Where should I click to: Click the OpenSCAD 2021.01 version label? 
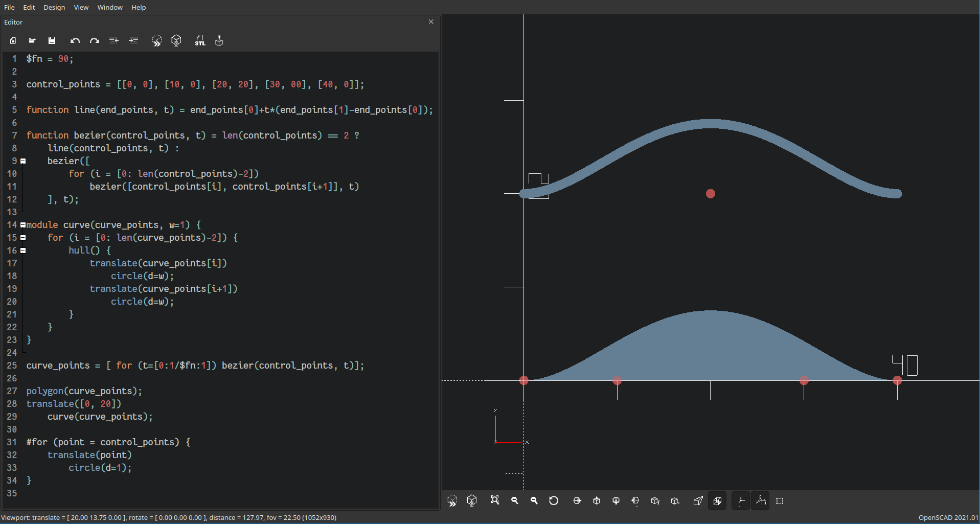(948, 517)
